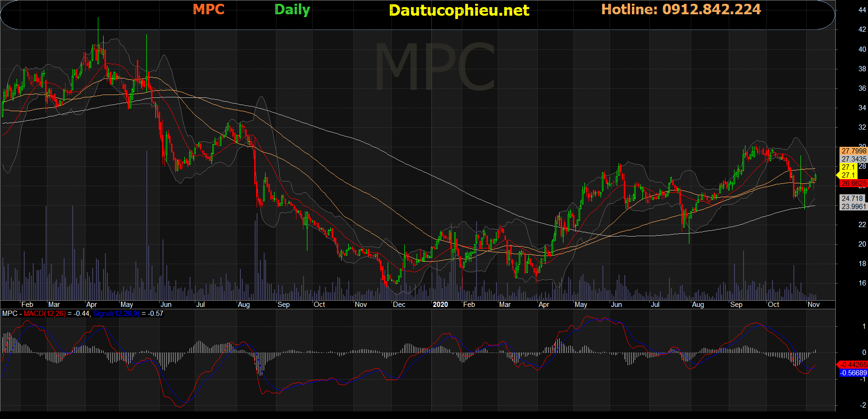Click the 0 label on MACD axis
The width and height of the screenshot is (868, 419).
pos(864,352)
